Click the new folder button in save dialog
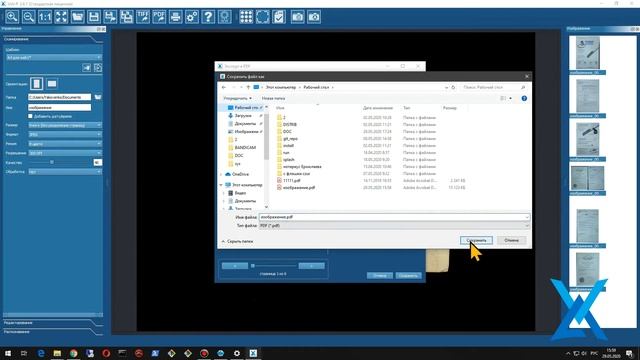Screen dimensions: 640x360 pos(273,98)
